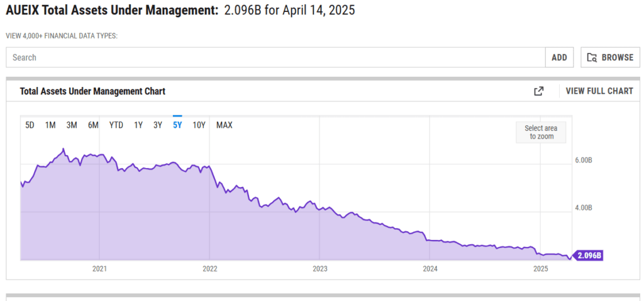Image resolution: width=644 pixels, height=301 pixels.
Task: Show MAX time range
Action: tap(224, 125)
